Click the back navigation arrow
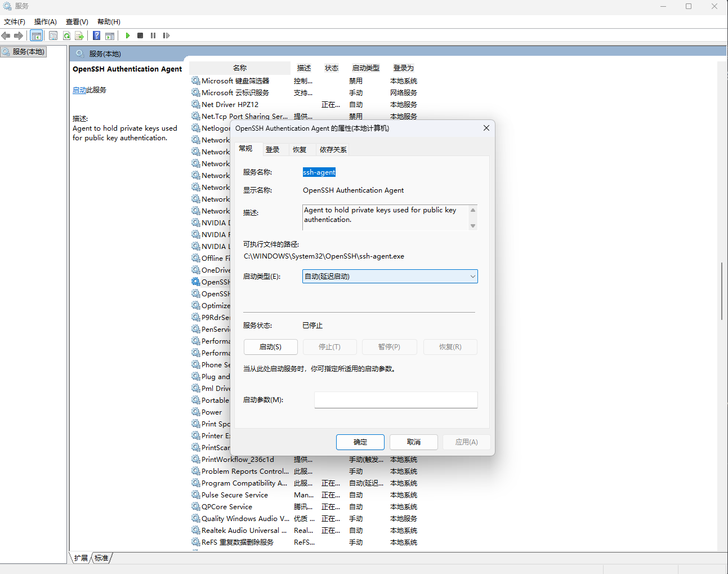The height and width of the screenshot is (574, 728). (x=6, y=35)
